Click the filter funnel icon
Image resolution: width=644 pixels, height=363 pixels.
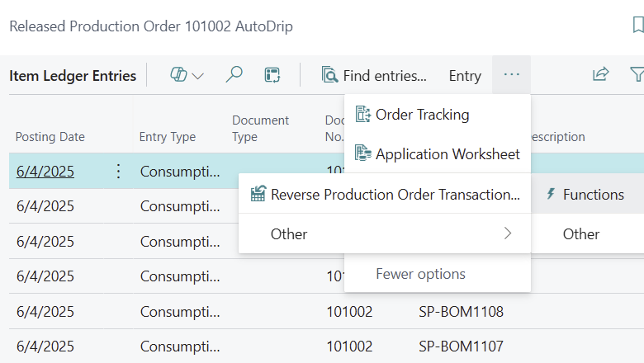637,75
